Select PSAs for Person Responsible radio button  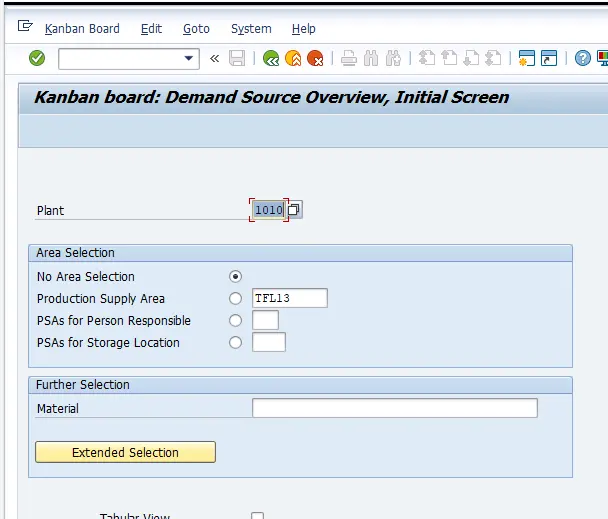tap(236, 321)
